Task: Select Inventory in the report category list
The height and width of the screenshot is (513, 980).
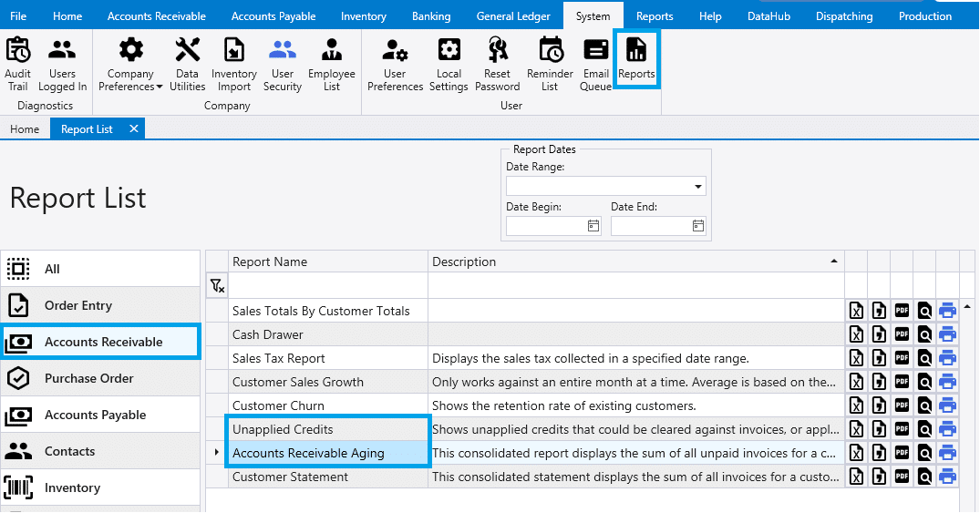Action: click(100, 487)
